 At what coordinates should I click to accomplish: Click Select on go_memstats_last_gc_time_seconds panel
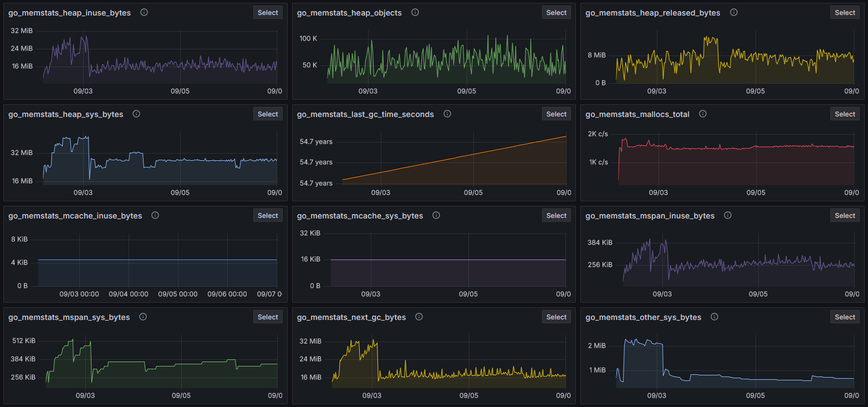coord(556,114)
